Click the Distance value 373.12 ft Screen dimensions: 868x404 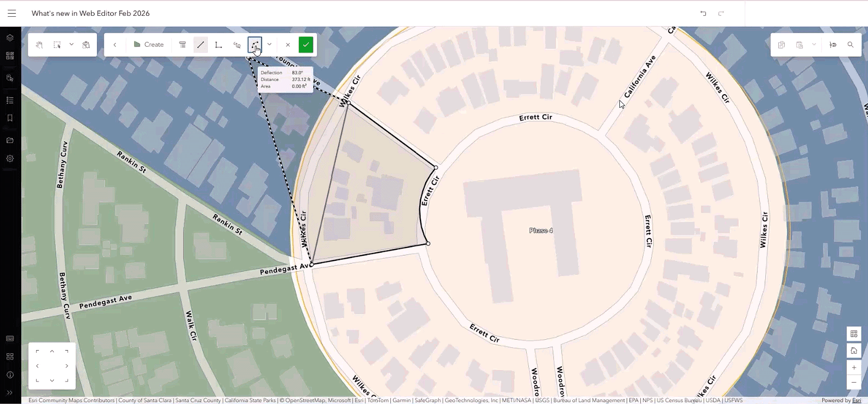tap(301, 79)
